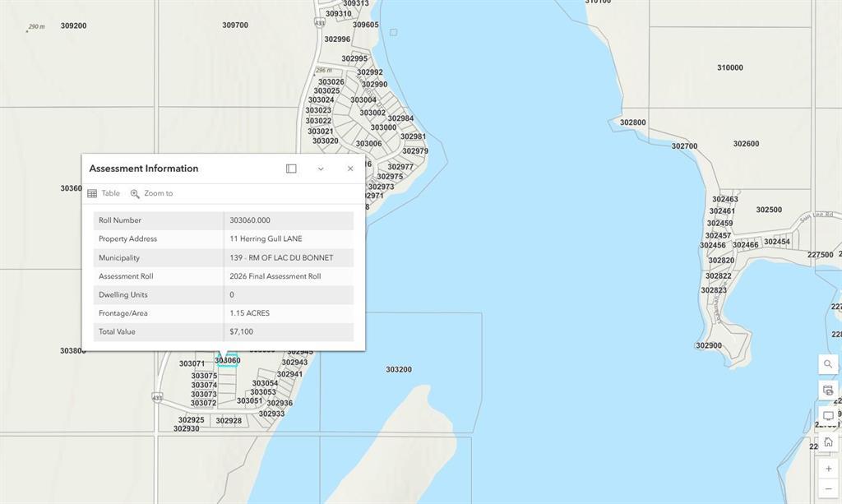Return map to home extent
Viewport: 842px width, 504px height.
[828, 442]
